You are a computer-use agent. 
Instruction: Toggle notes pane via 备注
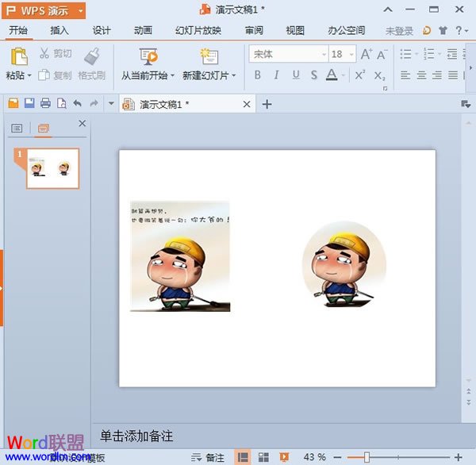208,457
